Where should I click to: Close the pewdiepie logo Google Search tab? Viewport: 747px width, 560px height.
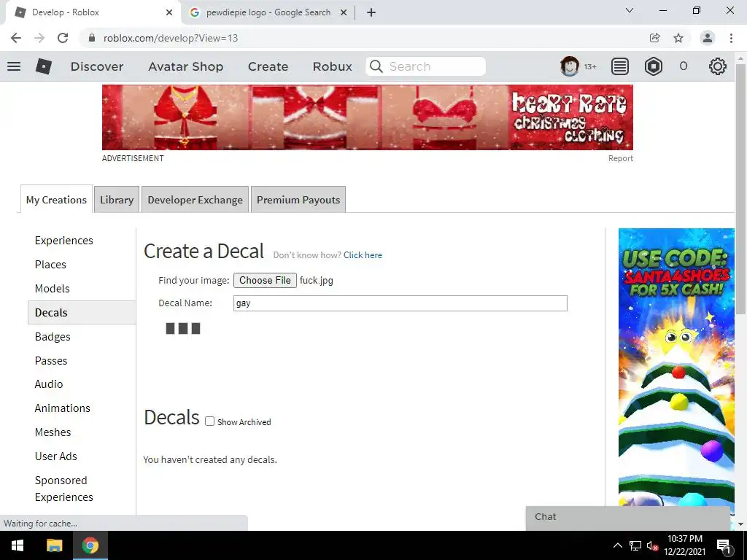click(x=343, y=12)
